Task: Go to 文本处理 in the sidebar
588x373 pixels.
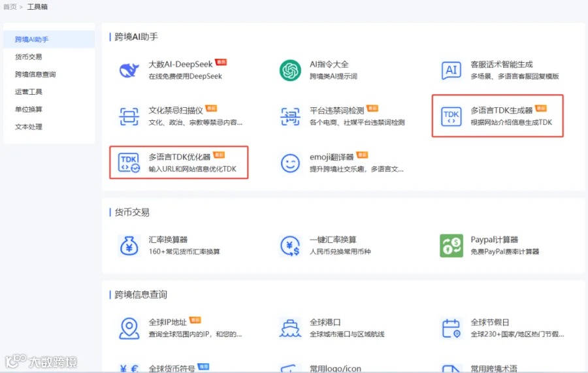Action: [x=29, y=127]
